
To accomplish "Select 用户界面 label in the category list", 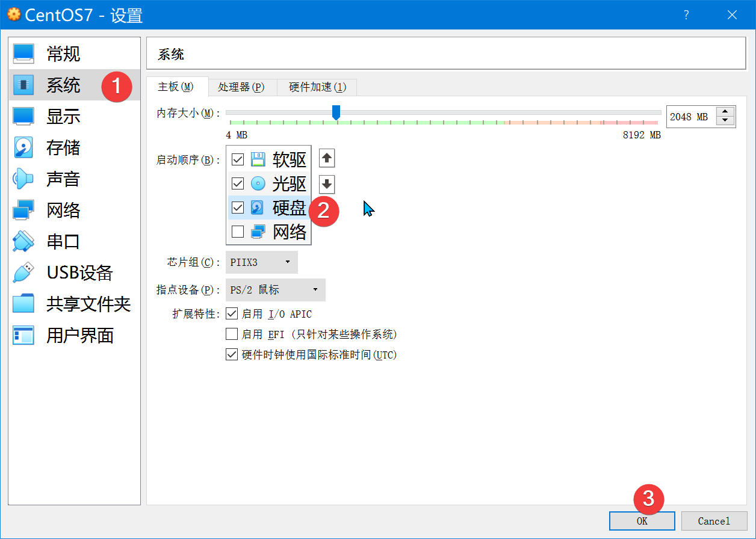I will [80, 335].
